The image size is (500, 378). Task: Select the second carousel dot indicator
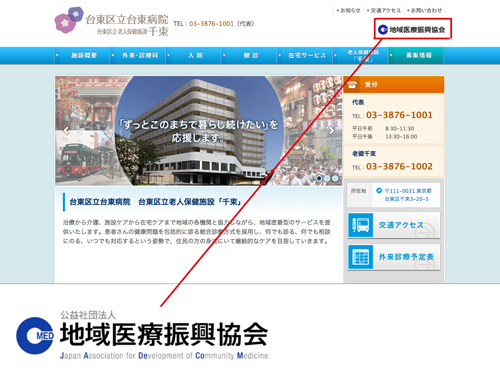tap(327, 178)
